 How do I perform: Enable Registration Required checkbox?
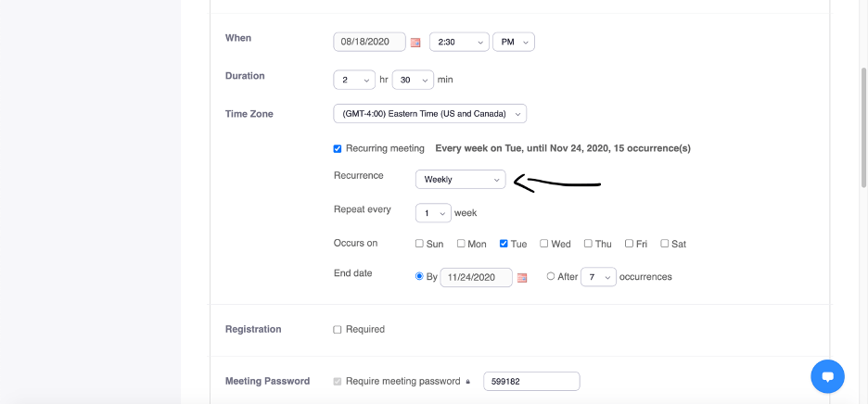338,329
